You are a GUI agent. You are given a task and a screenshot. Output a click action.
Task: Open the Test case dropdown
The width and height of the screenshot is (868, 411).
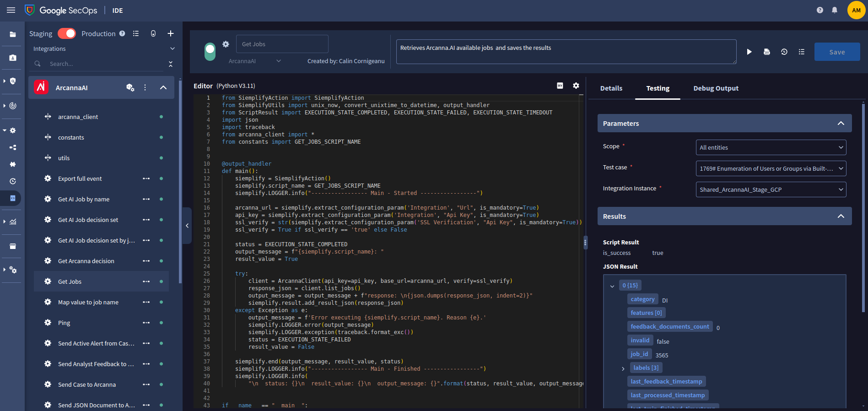coord(771,168)
